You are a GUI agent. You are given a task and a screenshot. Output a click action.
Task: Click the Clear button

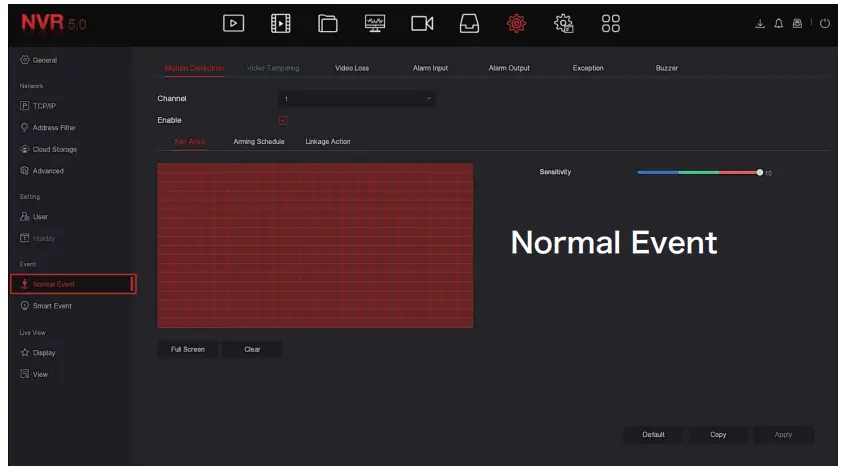click(x=252, y=349)
